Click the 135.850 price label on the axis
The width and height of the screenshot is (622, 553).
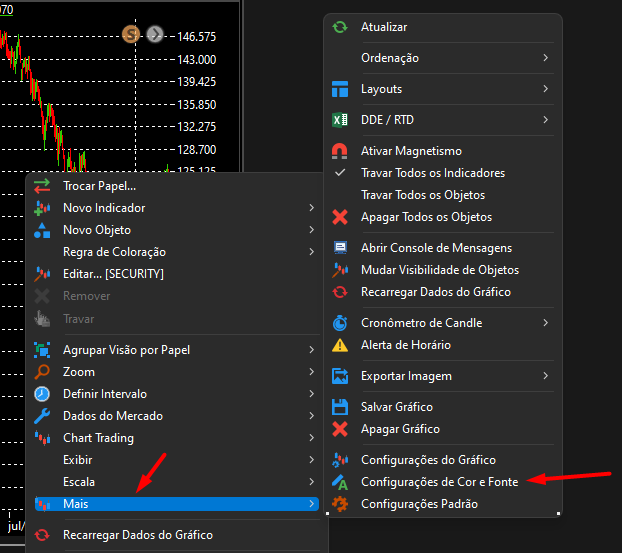(197, 105)
